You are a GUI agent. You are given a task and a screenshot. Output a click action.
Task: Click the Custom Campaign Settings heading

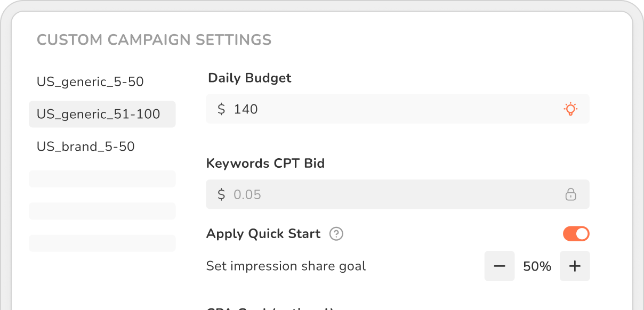154,40
